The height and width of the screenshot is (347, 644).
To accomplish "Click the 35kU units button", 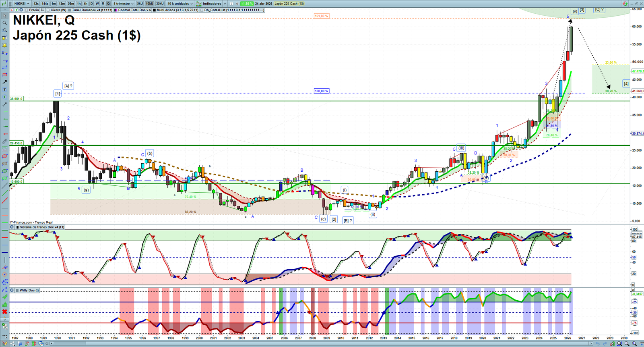I will (x=160, y=4).
